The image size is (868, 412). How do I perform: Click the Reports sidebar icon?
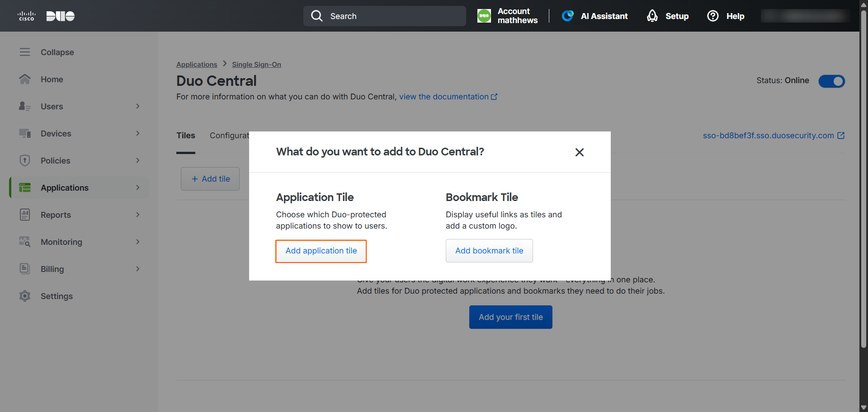pos(25,215)
